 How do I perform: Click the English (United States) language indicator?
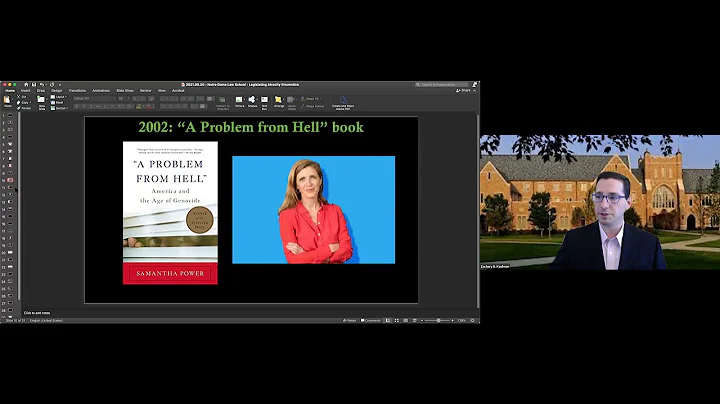tap(46, 320)
